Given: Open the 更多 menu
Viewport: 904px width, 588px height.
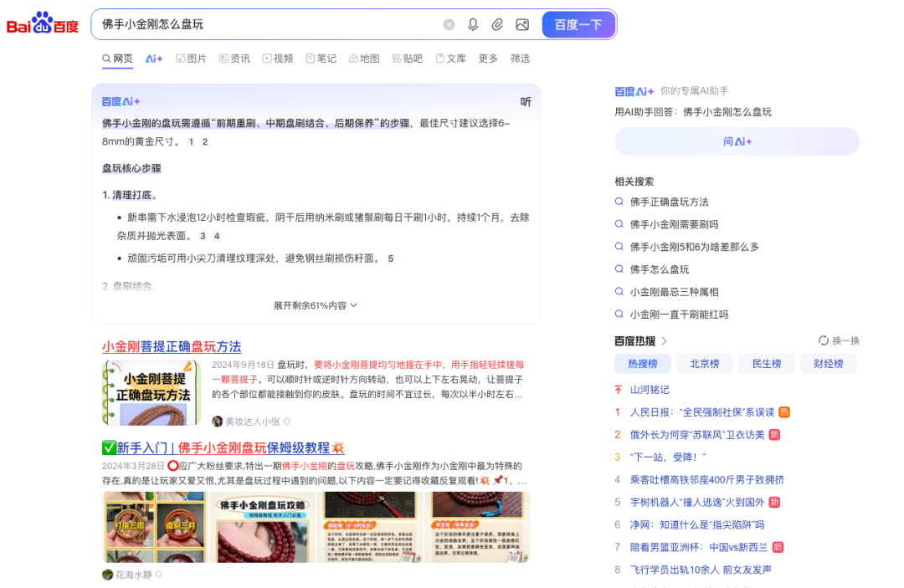Looking at the screenshot, I should 488,59.
